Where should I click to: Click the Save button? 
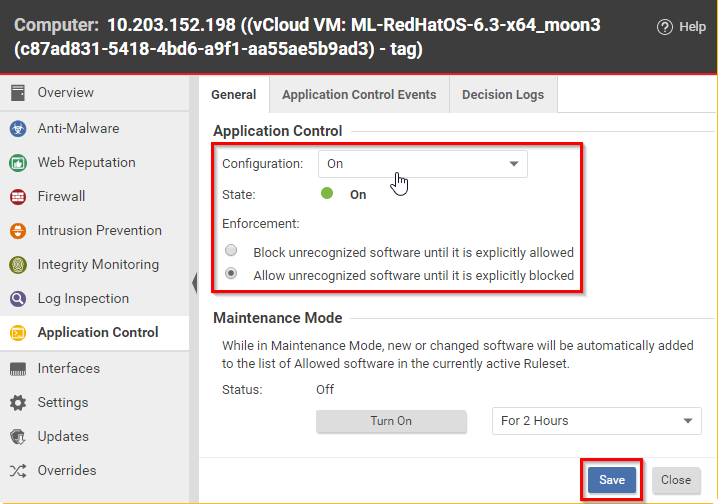click(611, 480)
